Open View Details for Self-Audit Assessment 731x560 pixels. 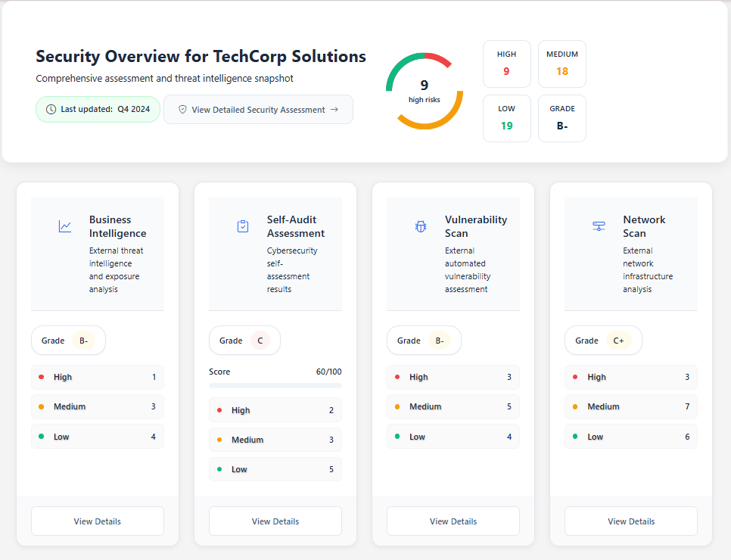(x=275, y=521)
